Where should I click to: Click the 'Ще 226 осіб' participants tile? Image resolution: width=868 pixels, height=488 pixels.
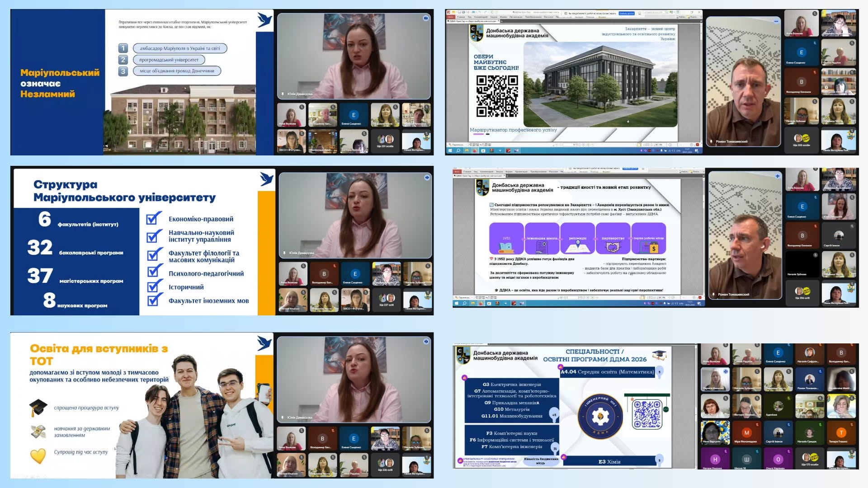(385, 465)
